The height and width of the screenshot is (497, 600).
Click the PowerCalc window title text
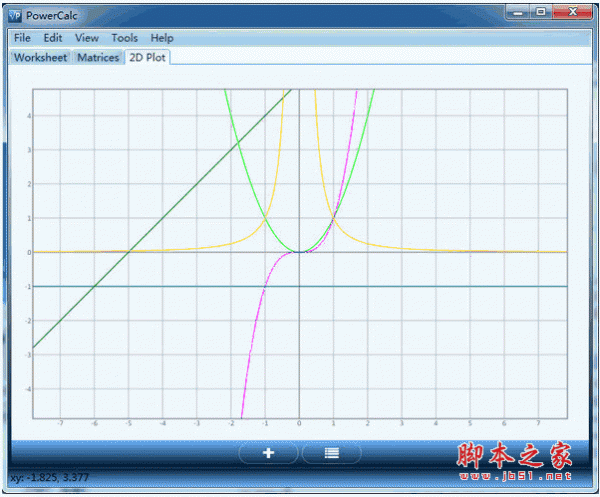pos(52,16)
